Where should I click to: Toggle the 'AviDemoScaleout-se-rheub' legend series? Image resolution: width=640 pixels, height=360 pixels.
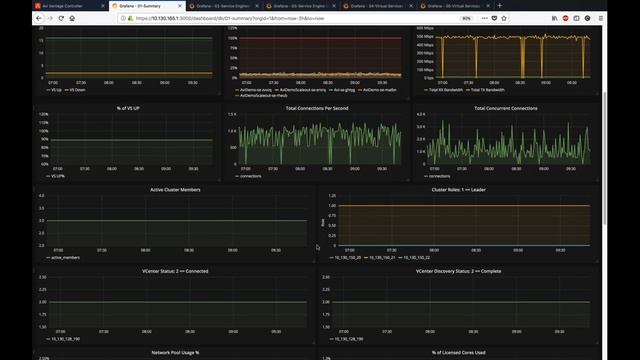[x=261, y=96]
